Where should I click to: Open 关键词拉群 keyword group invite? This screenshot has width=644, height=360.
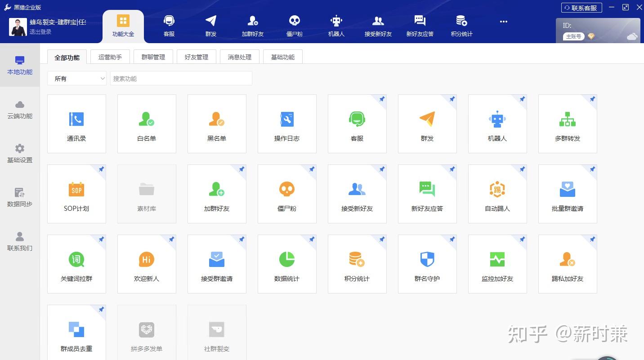click(x=76, y=264)
